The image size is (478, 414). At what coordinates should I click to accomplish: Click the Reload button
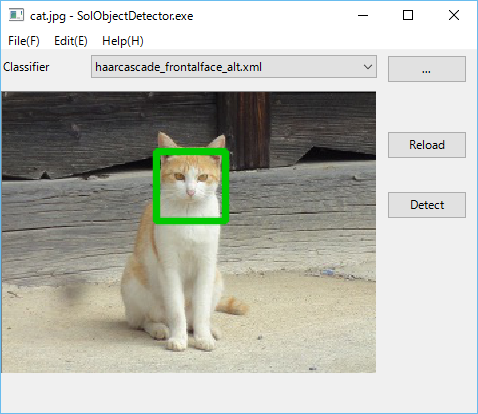pos(427,145)
